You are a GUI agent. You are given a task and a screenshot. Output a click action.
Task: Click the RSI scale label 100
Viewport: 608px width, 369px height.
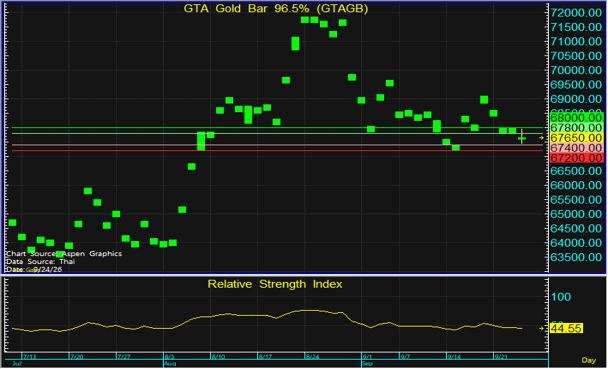pyautogui.click(x=561, y=297)
